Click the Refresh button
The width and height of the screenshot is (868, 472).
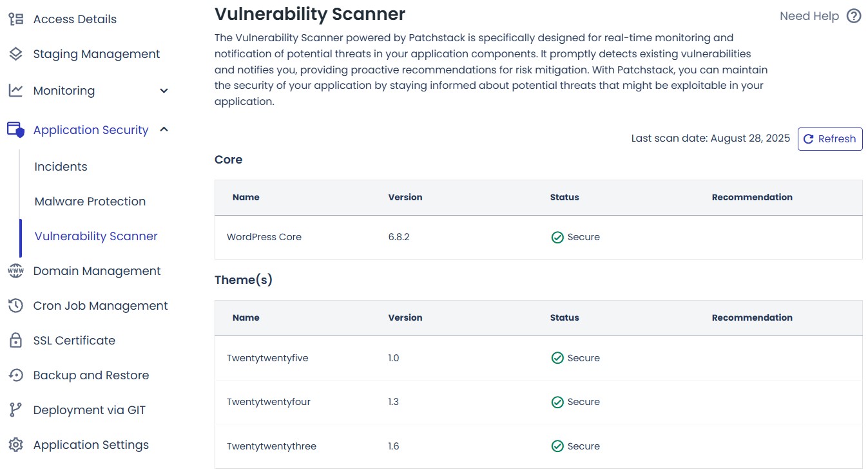pyautogui.click(x=830, y=138)
